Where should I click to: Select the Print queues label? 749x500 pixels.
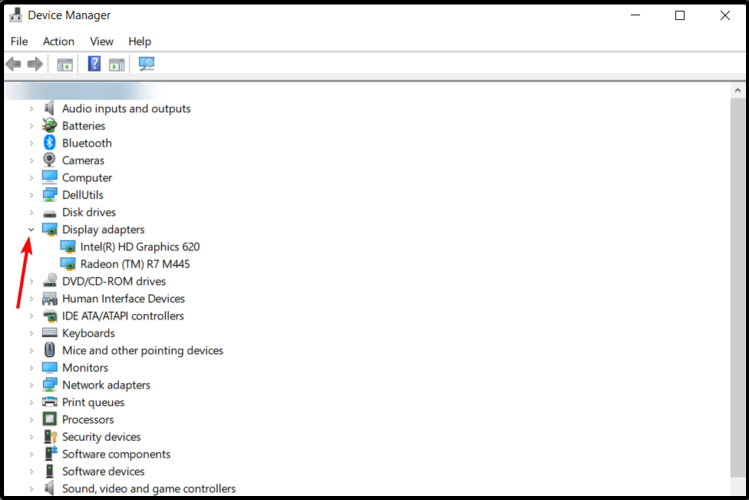tap(93, 403)
